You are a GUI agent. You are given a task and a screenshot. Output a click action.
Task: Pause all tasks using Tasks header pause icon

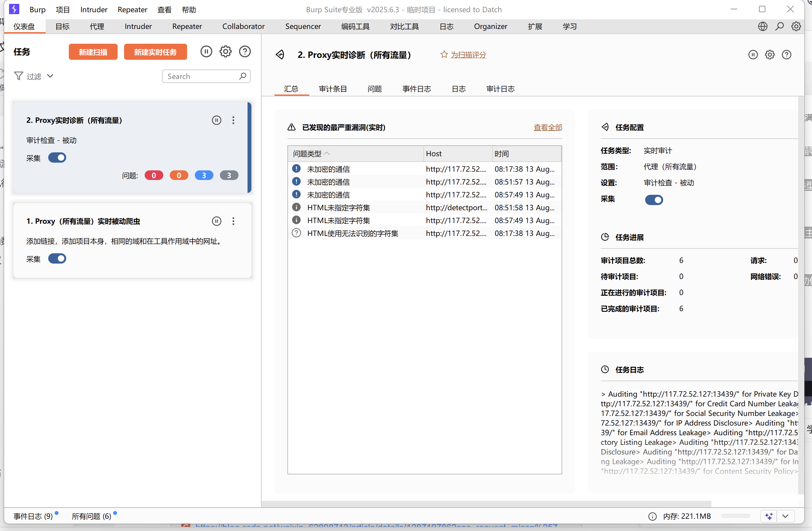tap(206, 52)
